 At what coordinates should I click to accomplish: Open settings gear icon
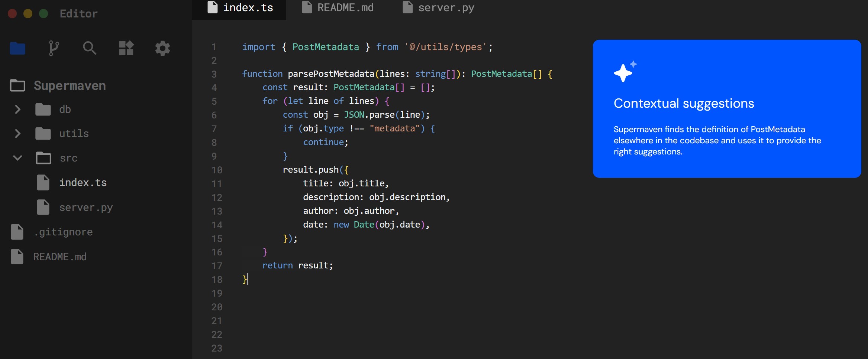pyautogui.click(x=162, y=48)
